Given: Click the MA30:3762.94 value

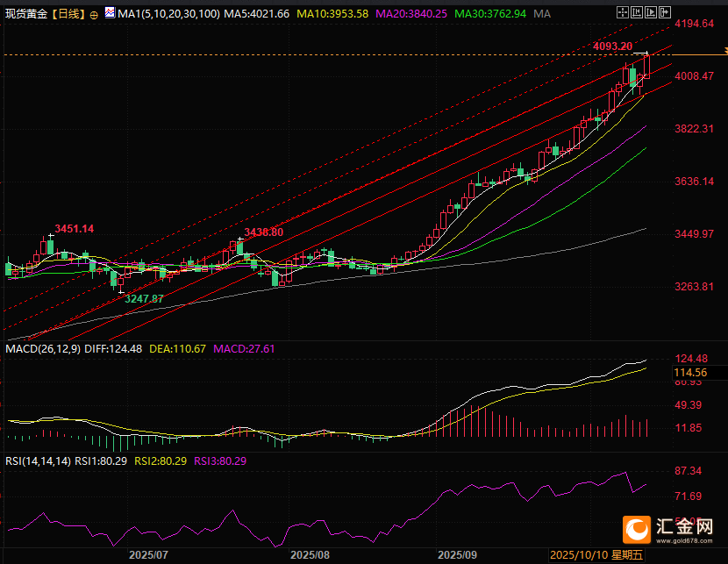Looking at the screenshot, I should (x=490, y=14).
